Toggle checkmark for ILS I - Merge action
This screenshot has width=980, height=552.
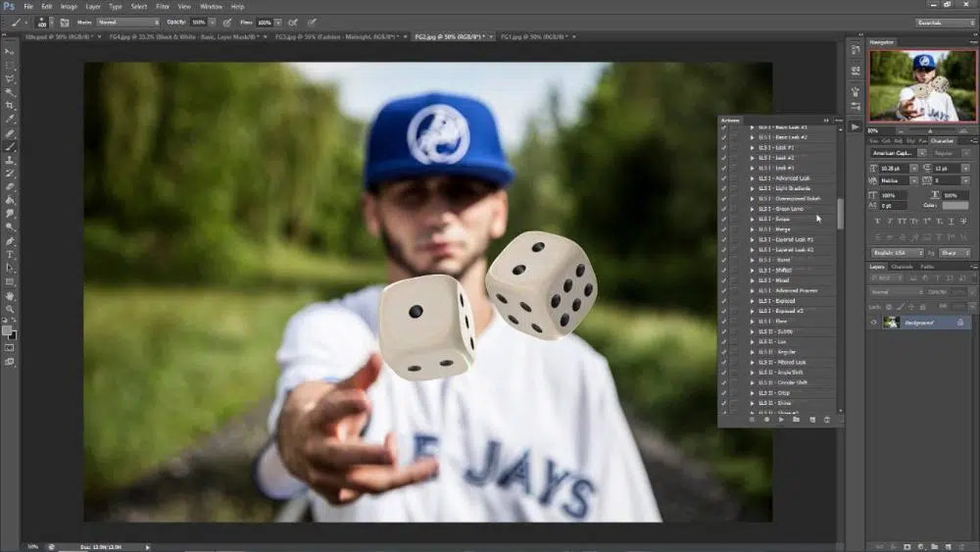pos(724,229)
